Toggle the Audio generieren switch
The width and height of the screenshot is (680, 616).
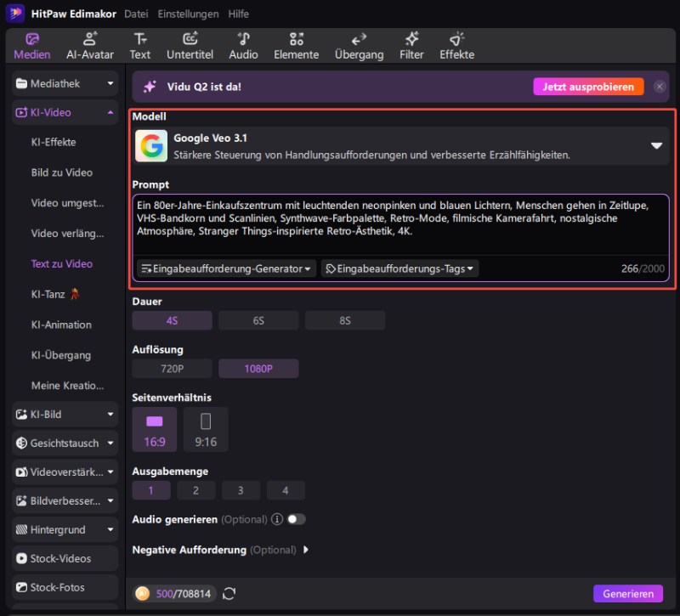point(296,519)
